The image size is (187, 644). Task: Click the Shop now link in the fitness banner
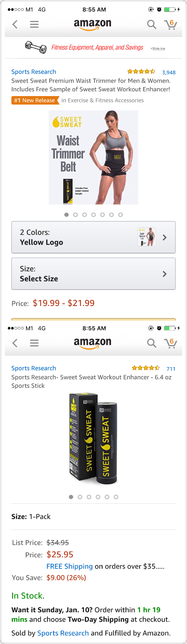pos(158,48)
